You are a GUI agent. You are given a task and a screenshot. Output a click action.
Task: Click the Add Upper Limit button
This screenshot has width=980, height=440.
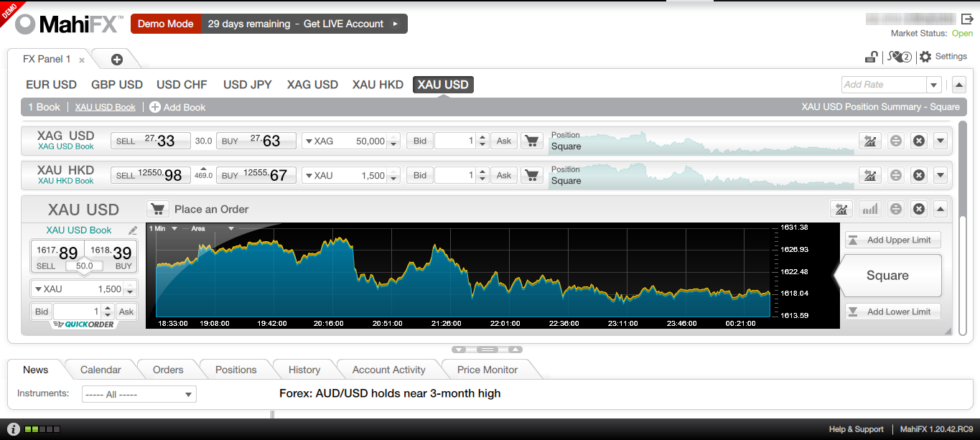(x=892, y=240)
